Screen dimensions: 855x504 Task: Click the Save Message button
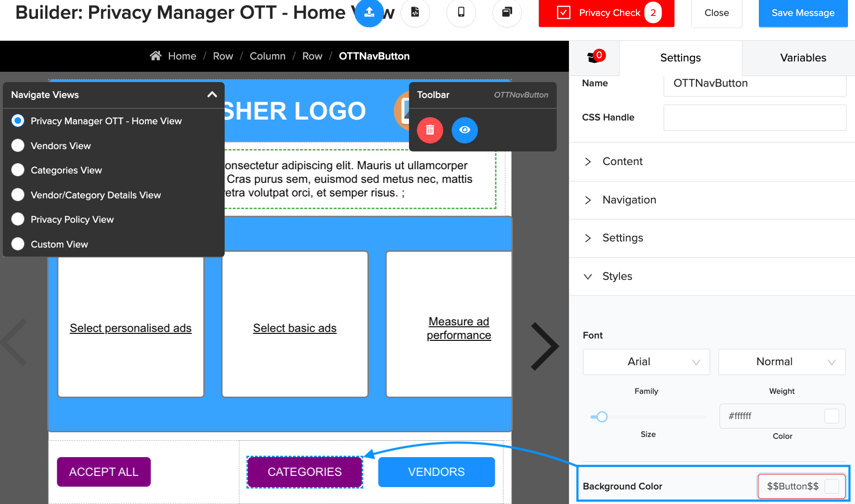click(x=802, y=13)
